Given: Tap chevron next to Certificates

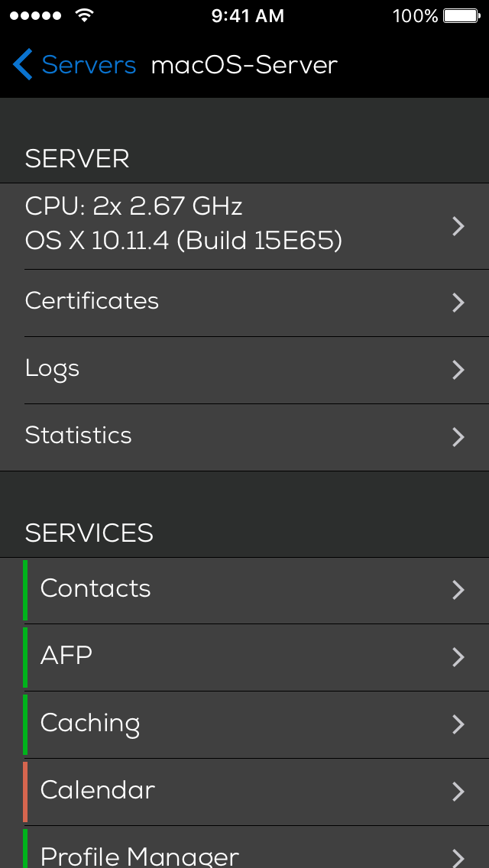Looking at the screenshot, I should tap(458, 303).
